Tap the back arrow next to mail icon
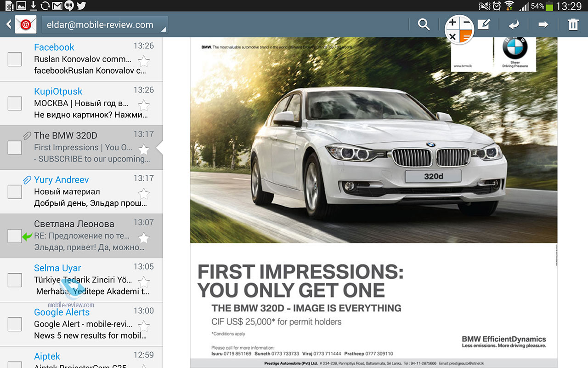588x368 pixels. [8, 24]
